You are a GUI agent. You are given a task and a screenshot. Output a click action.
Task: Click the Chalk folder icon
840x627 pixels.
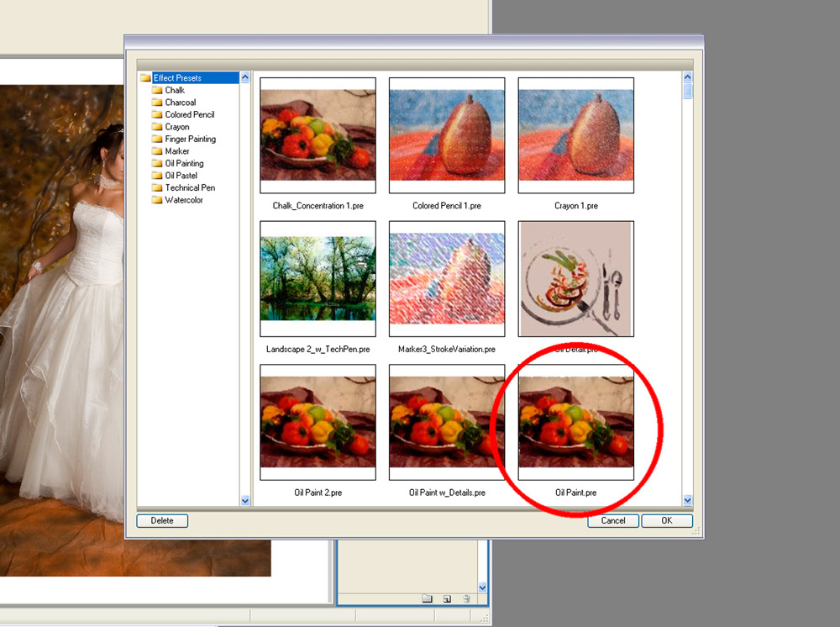click(x=157, y=90)
